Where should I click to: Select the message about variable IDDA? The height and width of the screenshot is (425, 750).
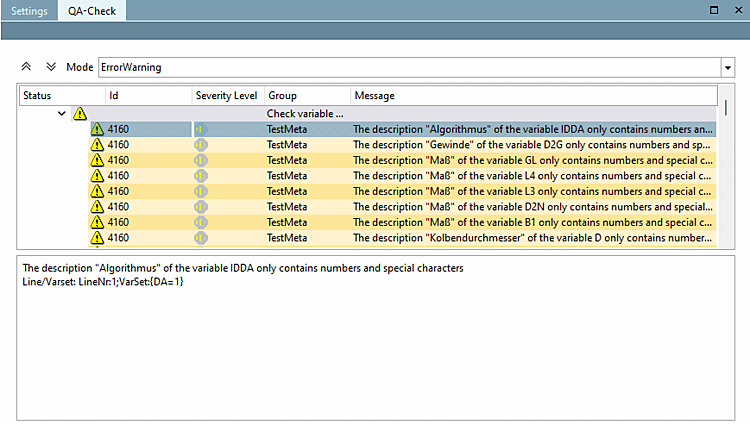click(x=533, y=129)
